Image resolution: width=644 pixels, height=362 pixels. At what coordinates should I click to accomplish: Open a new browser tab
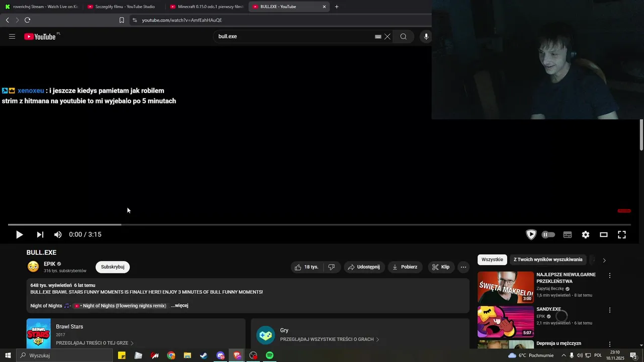[337, 7]
